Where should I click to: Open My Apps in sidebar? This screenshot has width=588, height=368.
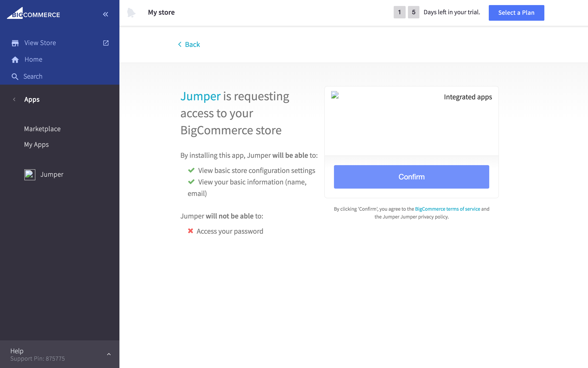37,145
